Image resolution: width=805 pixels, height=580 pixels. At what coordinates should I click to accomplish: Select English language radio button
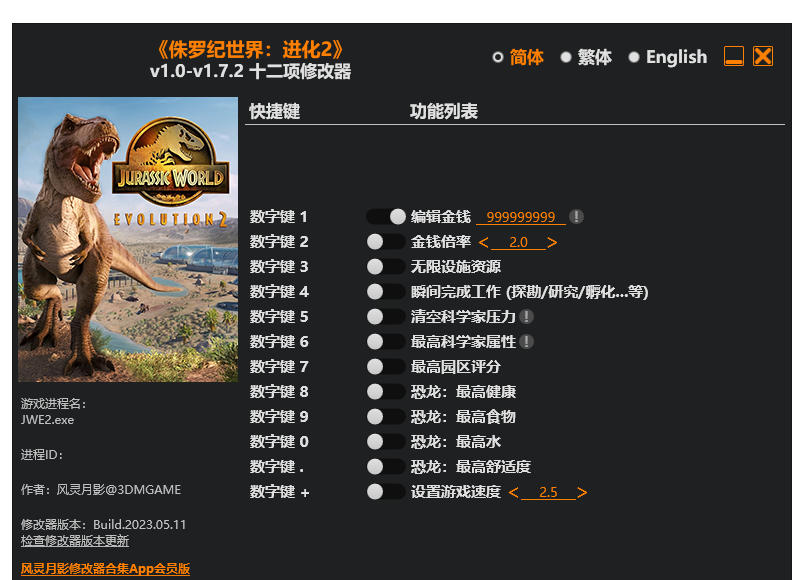pyautogui.click(x=634, y=57)
